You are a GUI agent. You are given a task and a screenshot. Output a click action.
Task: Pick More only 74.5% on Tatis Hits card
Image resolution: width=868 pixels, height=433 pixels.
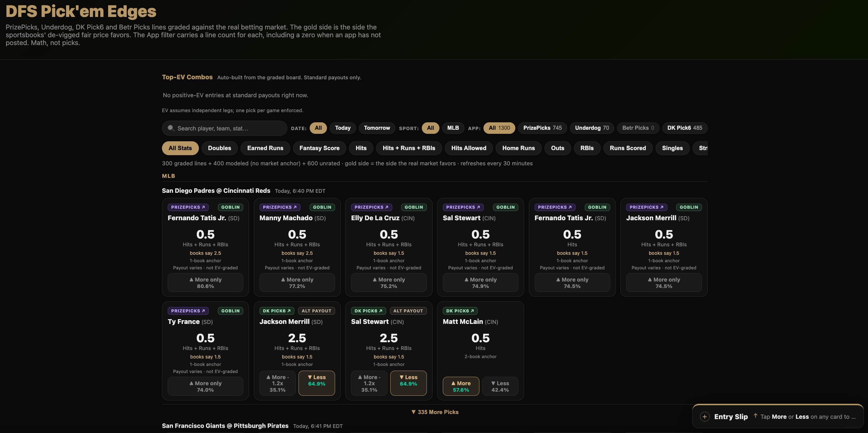(x=572, y=283)
